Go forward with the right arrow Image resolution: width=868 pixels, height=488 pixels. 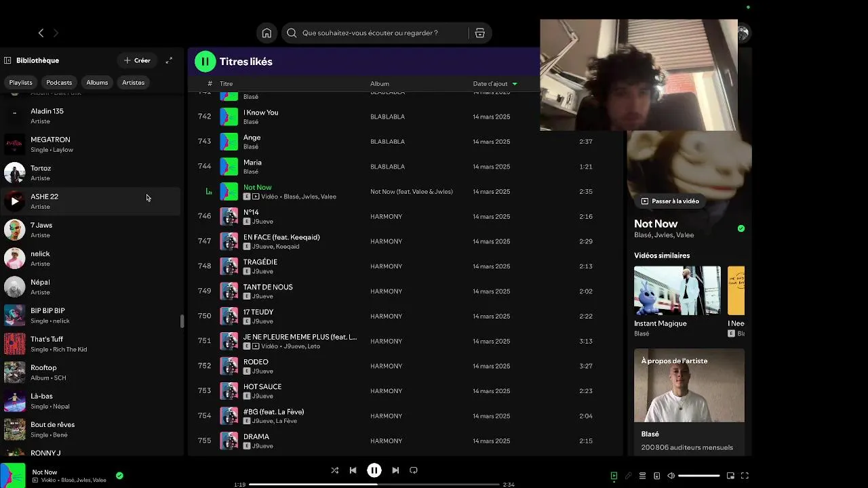[x=56, y=33]
